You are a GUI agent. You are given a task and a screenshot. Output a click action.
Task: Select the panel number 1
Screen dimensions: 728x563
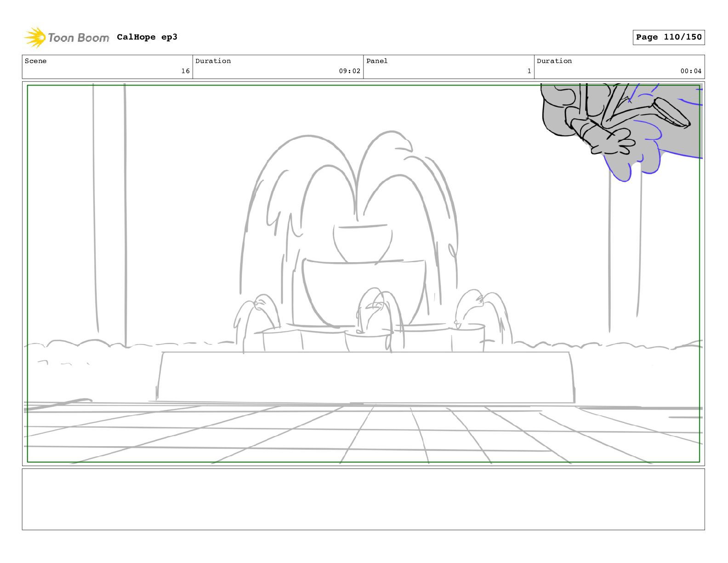tap(529, 71)
